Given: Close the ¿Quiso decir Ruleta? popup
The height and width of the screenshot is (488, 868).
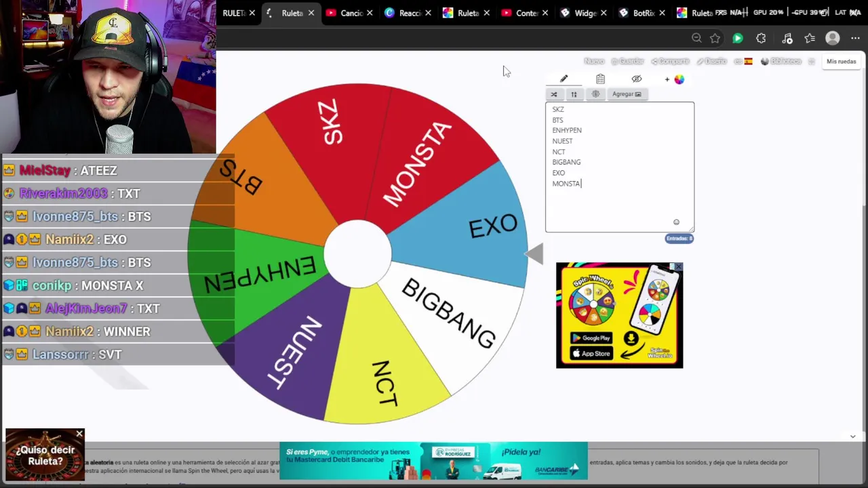Looking at the screenshot, I should tap(79, 434).
